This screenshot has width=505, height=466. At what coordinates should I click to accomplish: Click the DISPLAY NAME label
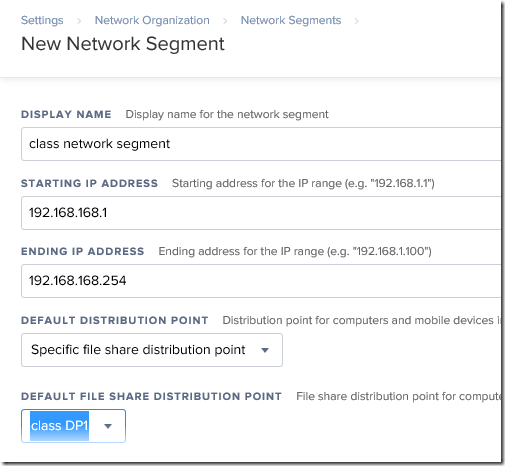click(x=66, y=114)
